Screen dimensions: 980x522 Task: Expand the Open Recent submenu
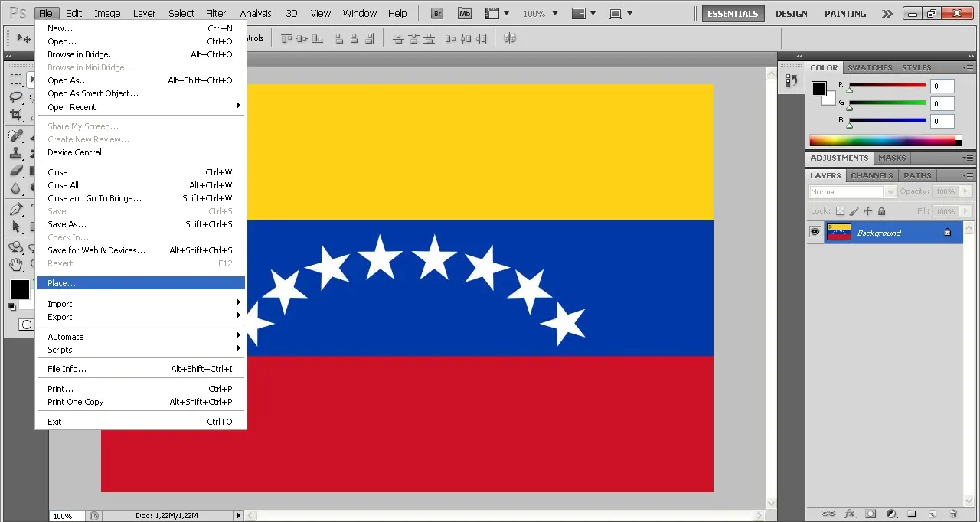[141, 107]
